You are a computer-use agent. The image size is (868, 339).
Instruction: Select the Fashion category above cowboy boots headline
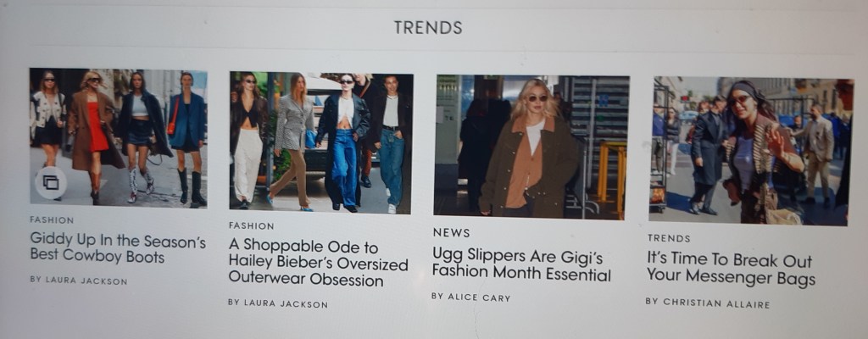(x=52, y=220)
